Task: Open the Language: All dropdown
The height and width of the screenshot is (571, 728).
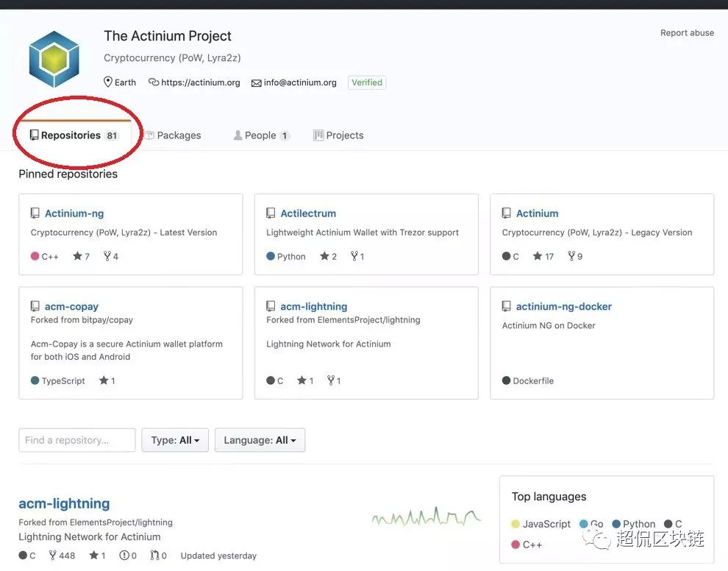Action: 260,440
